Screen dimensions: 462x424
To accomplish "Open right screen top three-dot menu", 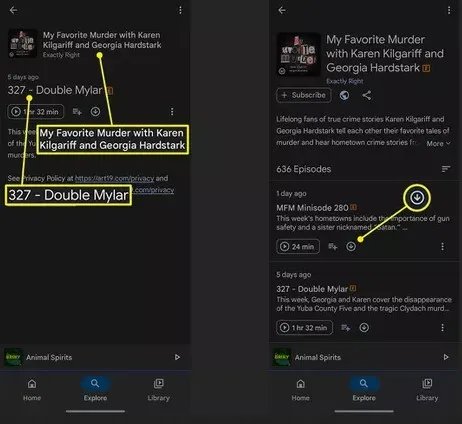I will [449, 10].
